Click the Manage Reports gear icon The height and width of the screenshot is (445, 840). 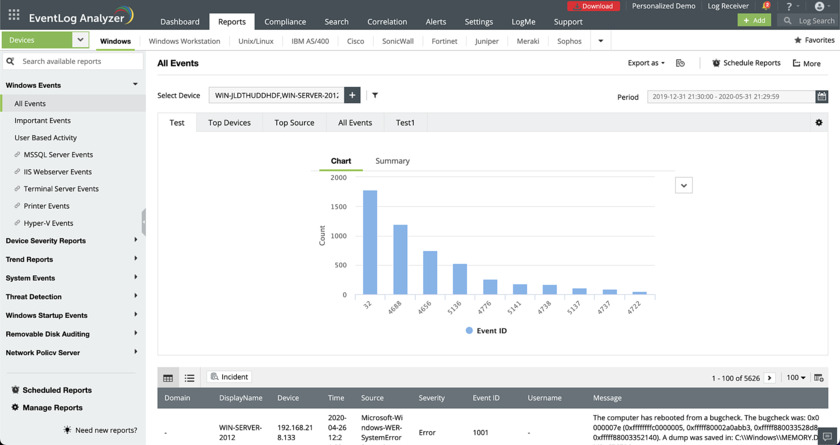[15, 408]
